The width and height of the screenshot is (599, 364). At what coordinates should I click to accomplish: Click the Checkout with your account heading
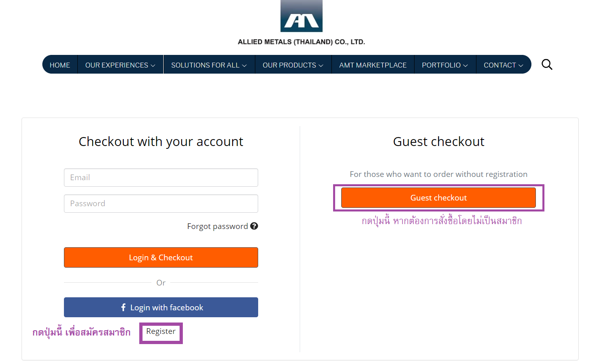coord(161,142)
